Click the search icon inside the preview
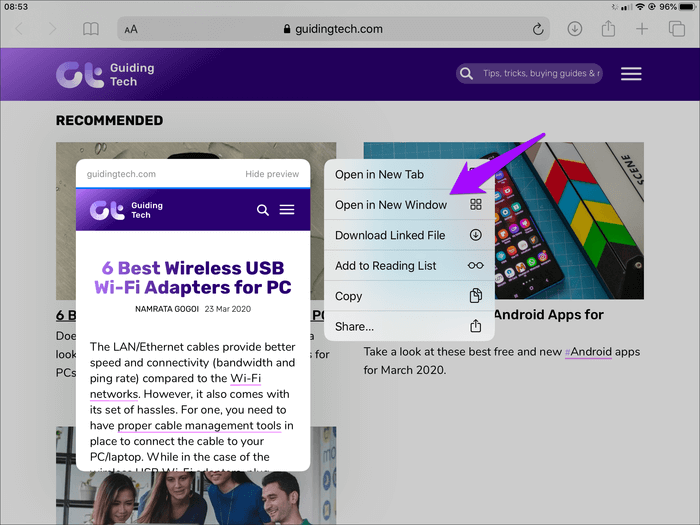The height and width of the screenshot is (525, 700). tap(262, 210)
